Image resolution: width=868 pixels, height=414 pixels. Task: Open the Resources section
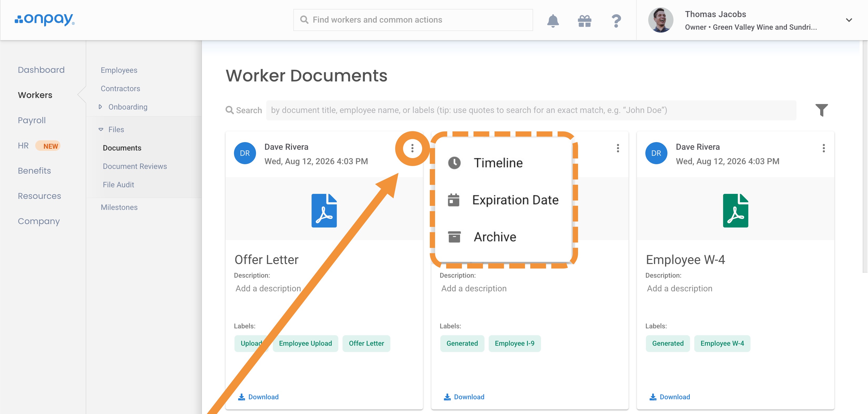tap(39, 196)
